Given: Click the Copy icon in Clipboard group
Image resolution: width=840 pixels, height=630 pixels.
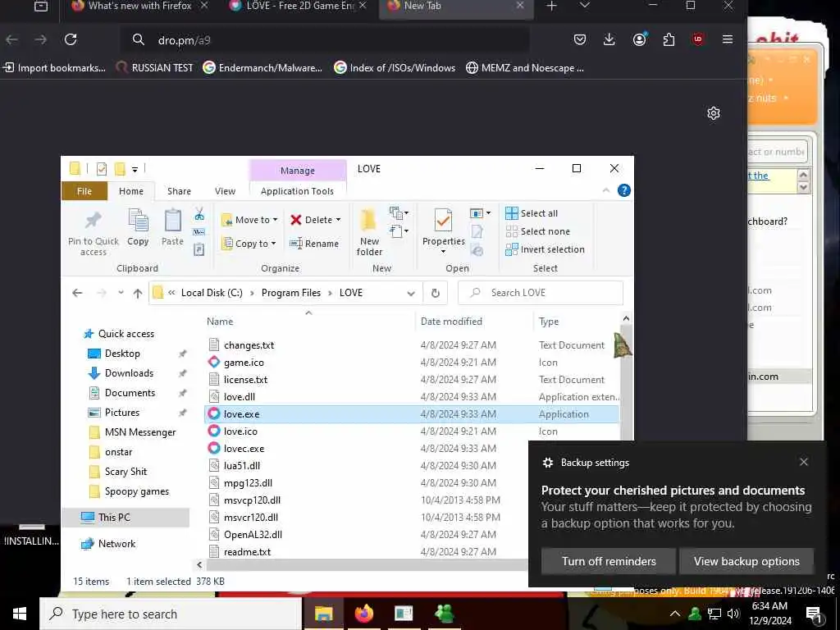Looking at the screenshot, I should coord(138,220).
